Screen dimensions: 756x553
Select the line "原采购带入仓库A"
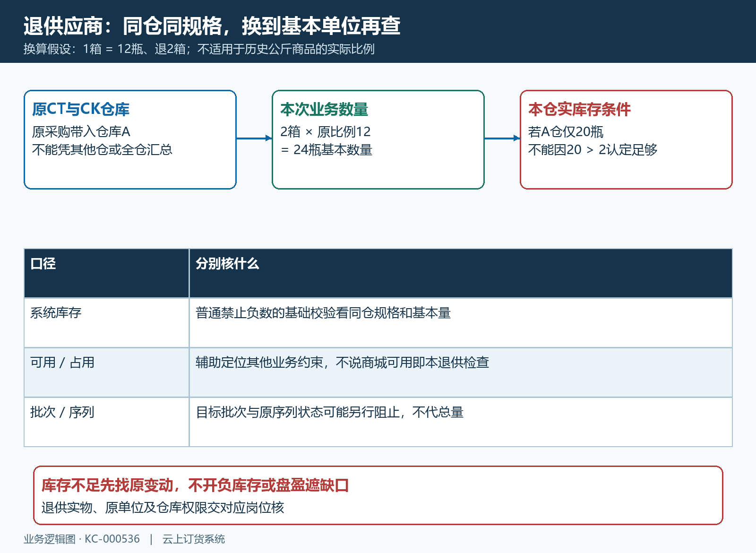click(81, 131)
